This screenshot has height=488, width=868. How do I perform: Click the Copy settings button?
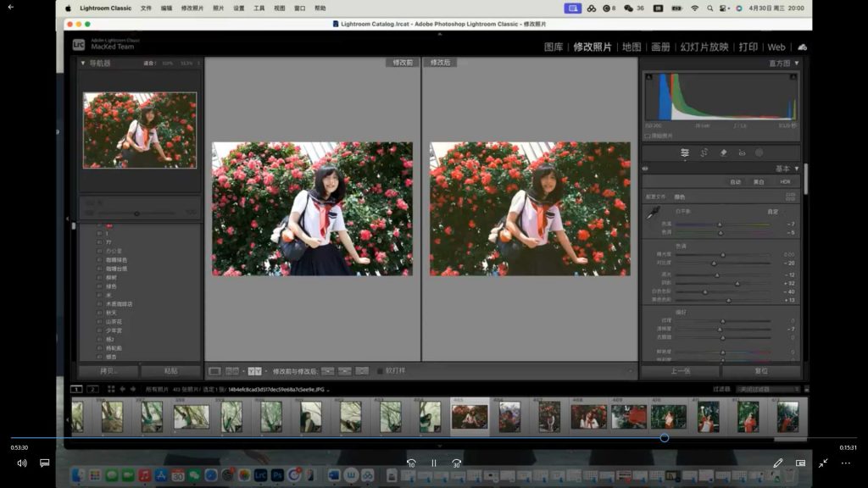point(108,371)
